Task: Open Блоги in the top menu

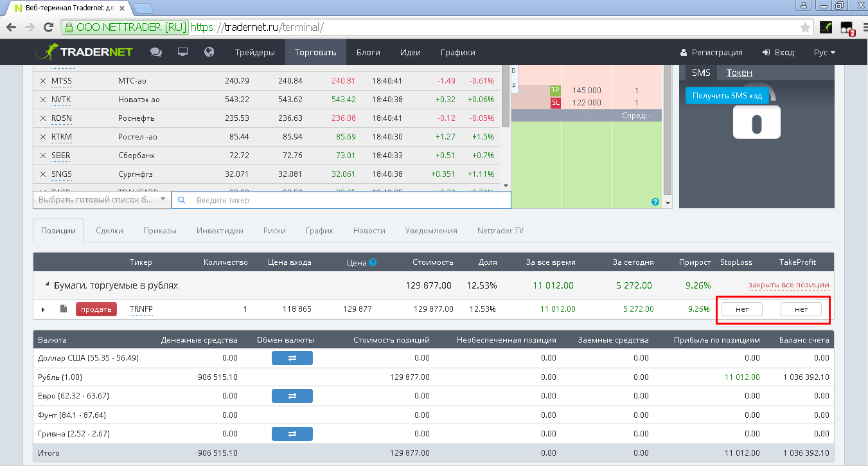Action: click(x=368, y=53)
